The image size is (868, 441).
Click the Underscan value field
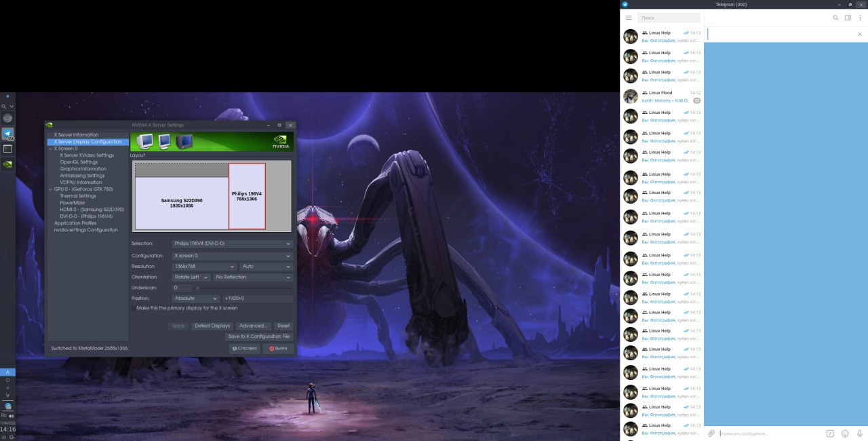[x=182, y=288]
